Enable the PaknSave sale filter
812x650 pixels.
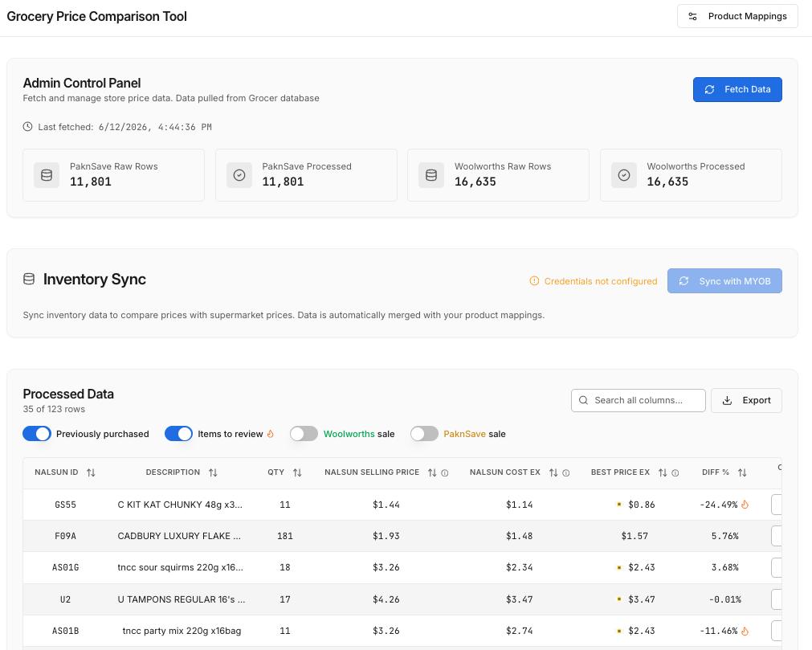(x=424, y=434)
